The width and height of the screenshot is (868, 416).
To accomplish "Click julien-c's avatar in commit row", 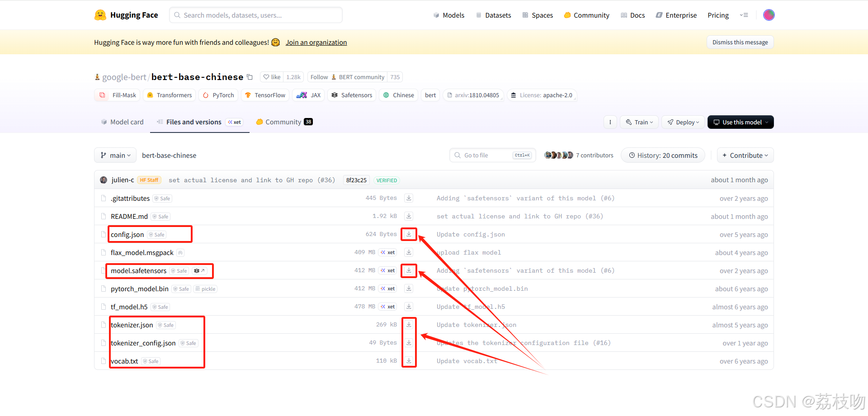I will click(x=104, y=180).
